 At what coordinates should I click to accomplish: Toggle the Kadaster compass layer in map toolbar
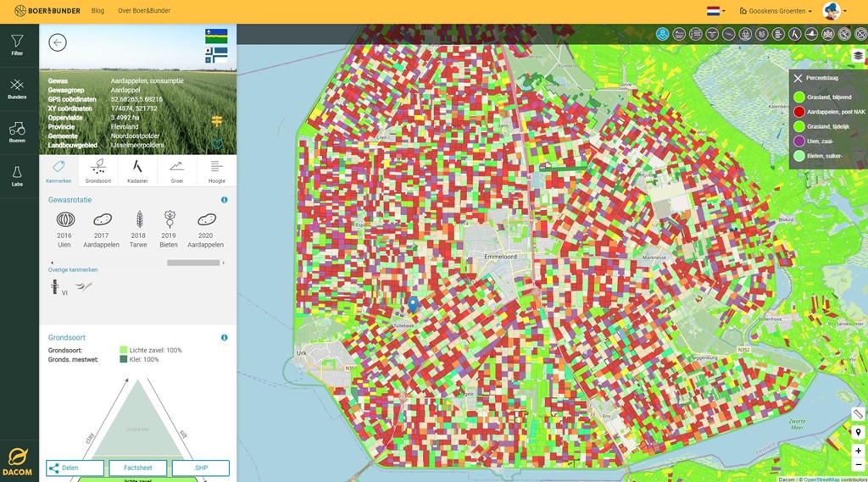(794, 34)
